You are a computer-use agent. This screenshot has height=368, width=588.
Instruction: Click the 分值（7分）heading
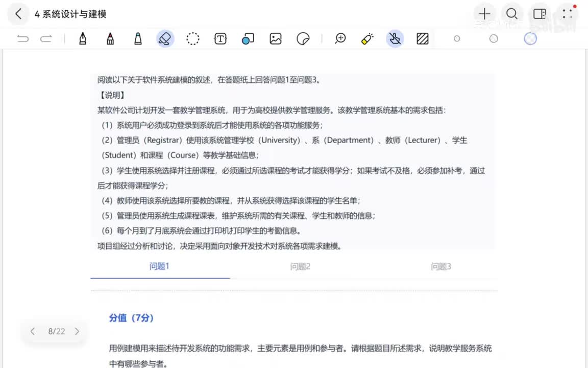132,318
